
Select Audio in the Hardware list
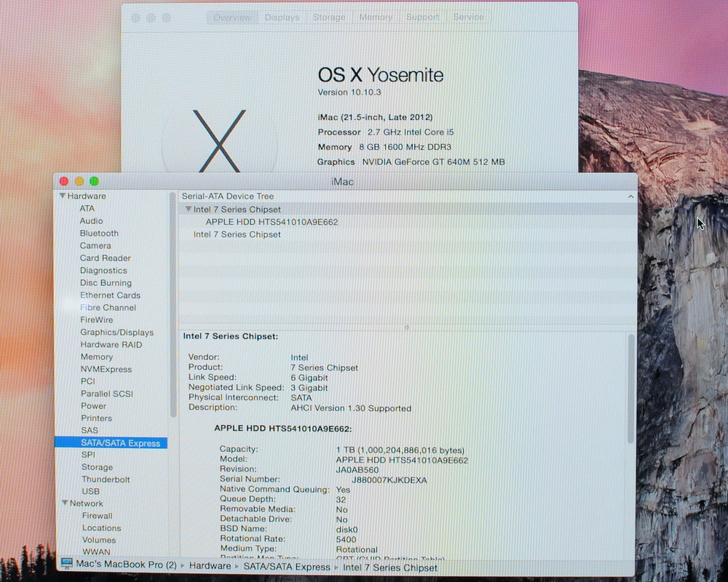point(91,221)
